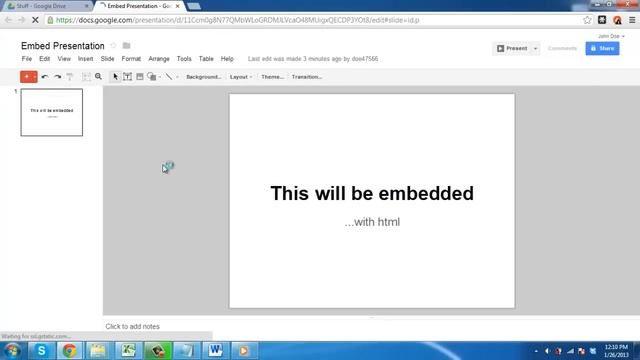The width and height of the screenshot is (640, 360).
Task: Open the Insert menu
Action: point(85,59)
